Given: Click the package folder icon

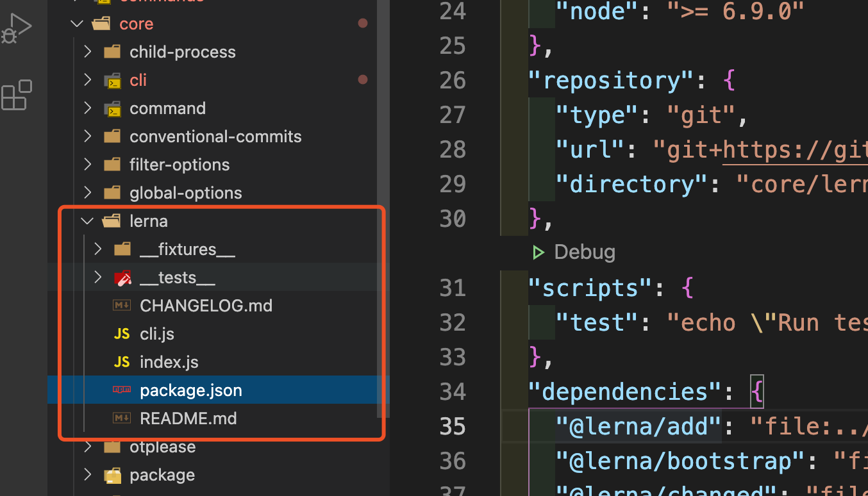Looking at the screenshot, I should pyautogui.click(x=112, y=475).
